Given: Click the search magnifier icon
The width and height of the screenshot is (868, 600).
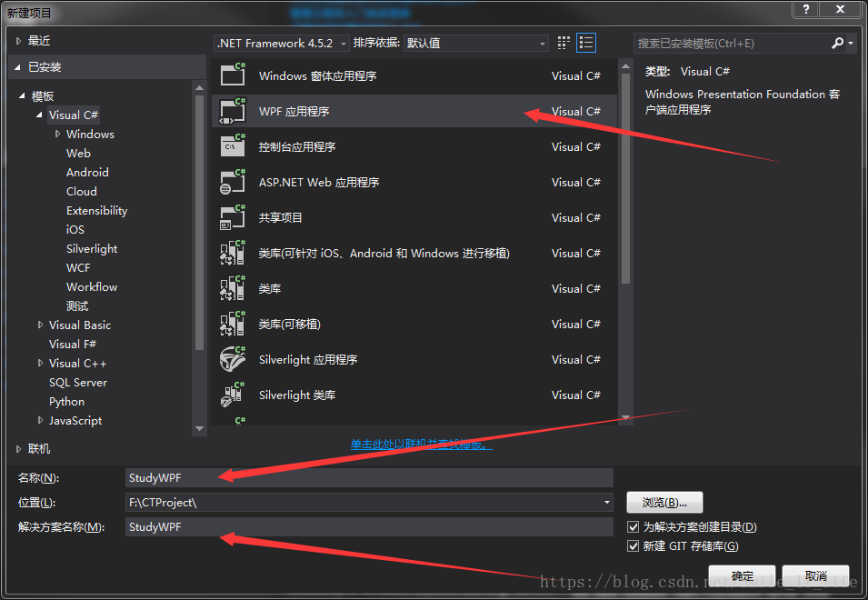Looking at the screenshot, I should coord(838,43).
